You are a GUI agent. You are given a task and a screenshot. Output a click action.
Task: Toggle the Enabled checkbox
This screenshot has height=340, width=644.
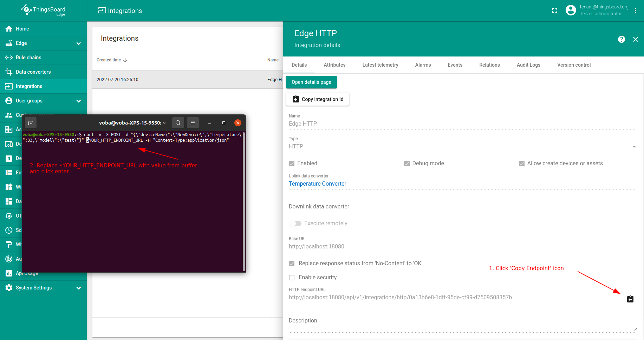coord(292,164)
